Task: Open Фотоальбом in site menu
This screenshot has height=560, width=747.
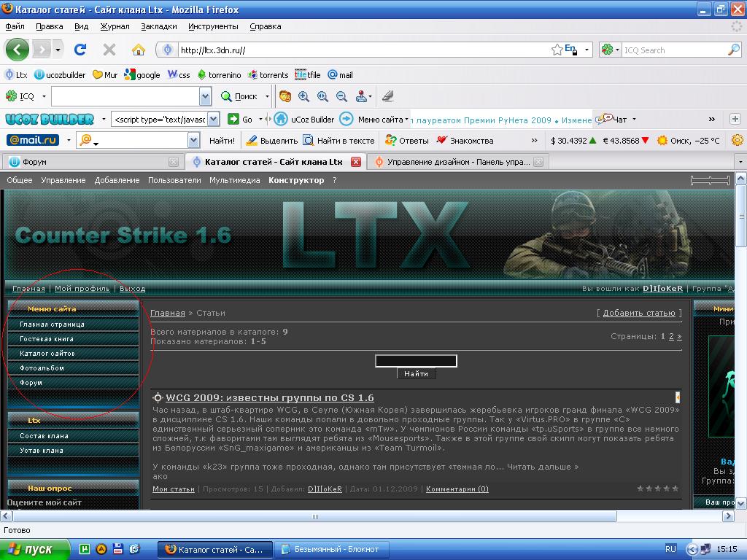Action: click(x=74, y=368)
